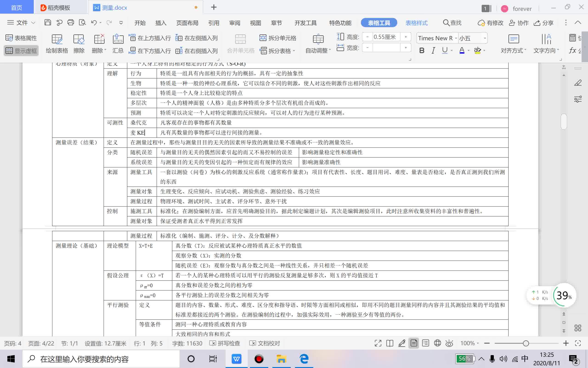Click the Windows search box on taskbar
Viewport: 588px width, 368px height.
tap(101, 359)
